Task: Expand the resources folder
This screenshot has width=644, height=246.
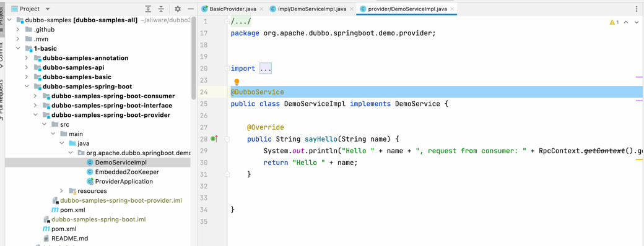Action: pos(61,190)
